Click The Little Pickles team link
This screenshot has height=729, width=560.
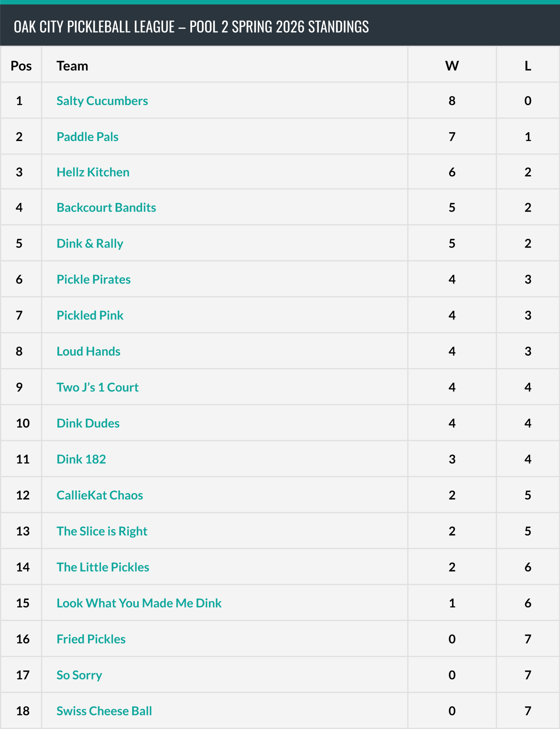(x=103, y=567)
